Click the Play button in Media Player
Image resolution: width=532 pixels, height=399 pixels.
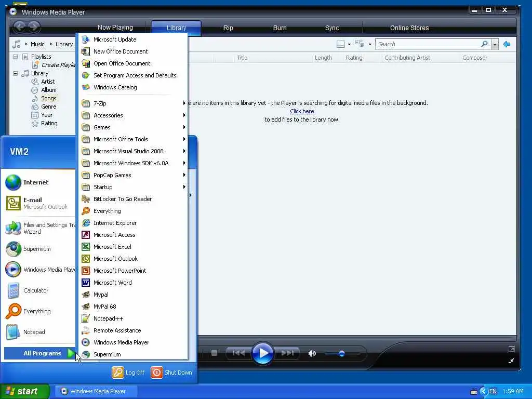pyautogui.click(x=262, y=353)
